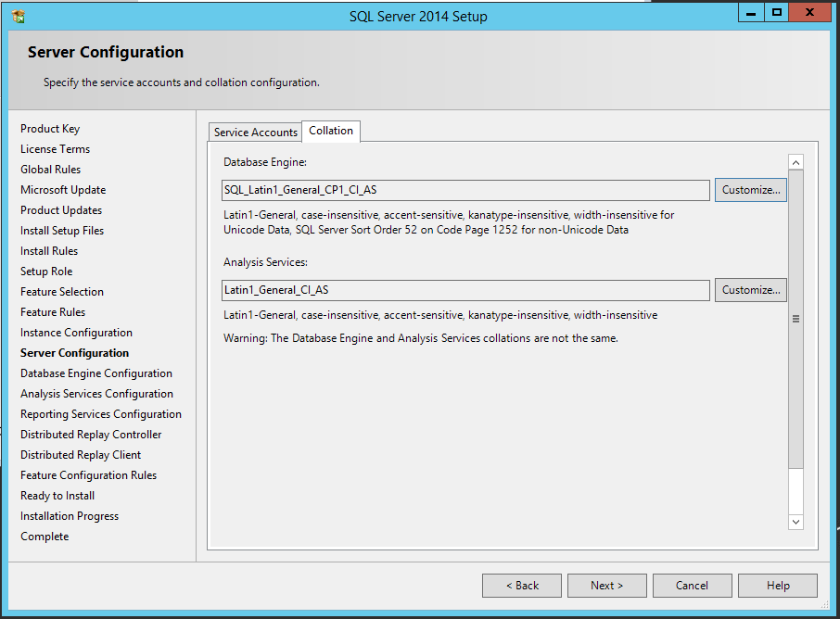Click the scroll down arrow in Collation panel
This screenshot has height=619, width=840.
pyautogui.click(x=796, y=522)
